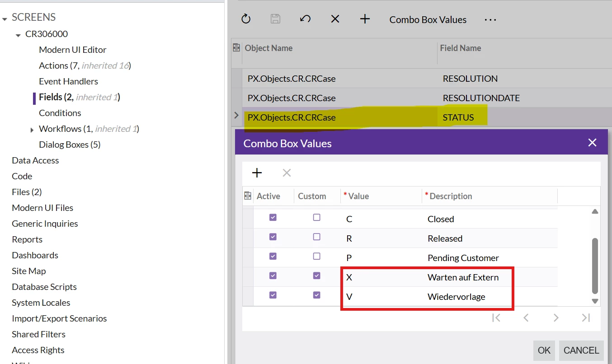The image size is (612, 364).
Task: Open Data Access section
Action: pos(35,160)
